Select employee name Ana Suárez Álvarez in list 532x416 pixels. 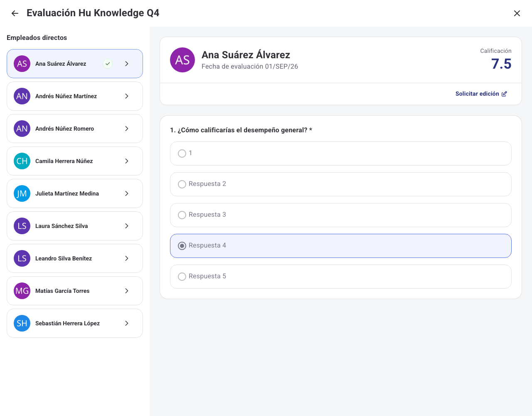61,64
